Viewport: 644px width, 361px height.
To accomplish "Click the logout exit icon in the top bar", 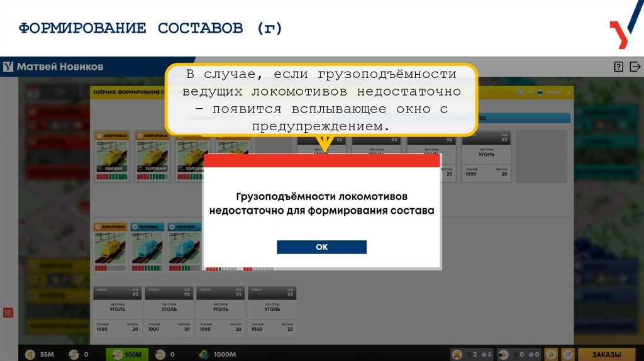I will pyautogui.click(x=635, y=67).
